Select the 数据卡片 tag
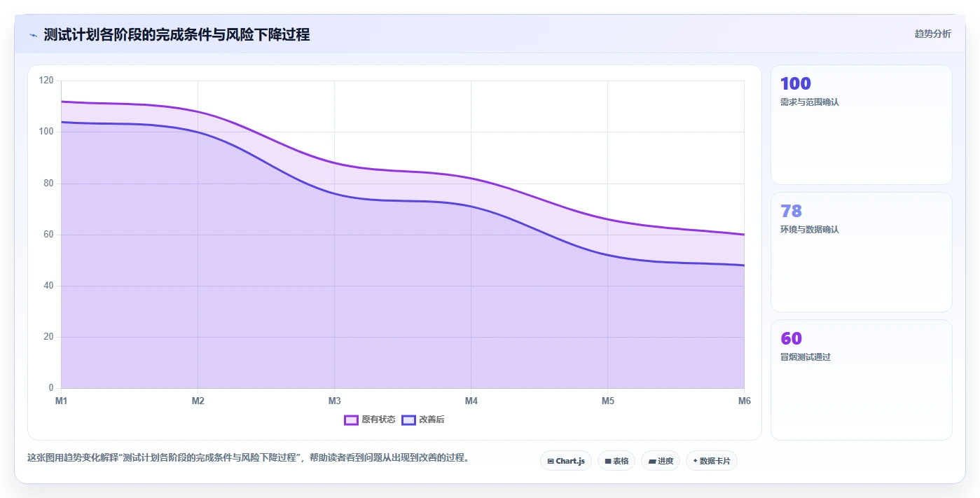Image resolution: width=980 pixels, height=498 pixels. tap(712, 461)
